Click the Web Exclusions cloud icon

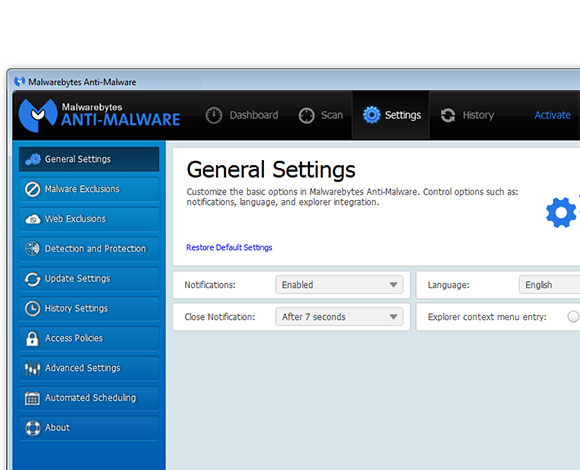tap(33, 219)
